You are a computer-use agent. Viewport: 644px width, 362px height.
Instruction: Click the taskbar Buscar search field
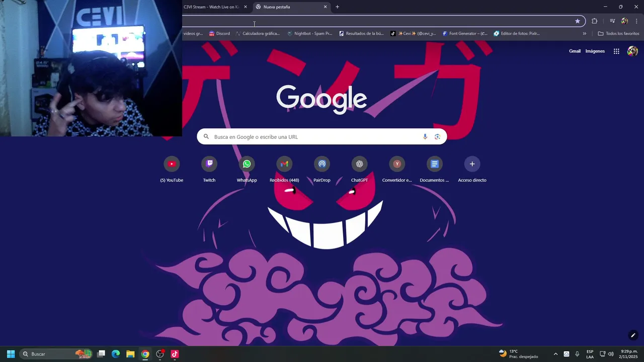[x=55, y=354]
